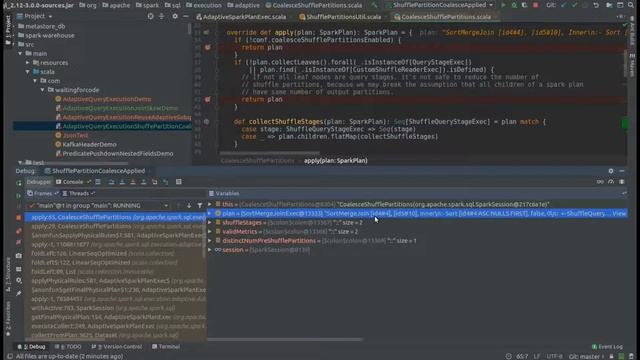Open the TODO tool window button
Viewport: 640px width, 360px height.
click(69, 347)
